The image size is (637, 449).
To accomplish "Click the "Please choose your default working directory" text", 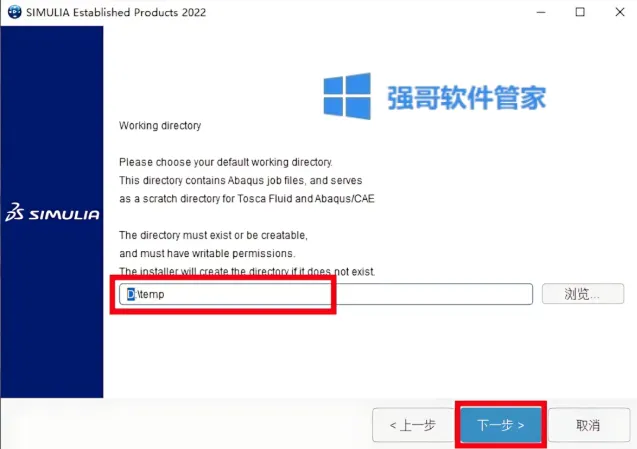I will (x=226, y=162).
